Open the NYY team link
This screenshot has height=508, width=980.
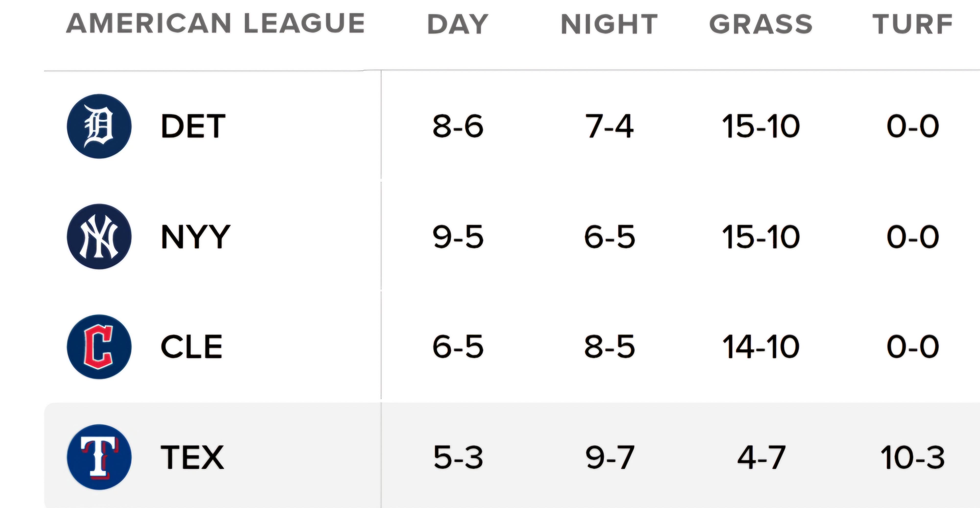pos(195,237)
